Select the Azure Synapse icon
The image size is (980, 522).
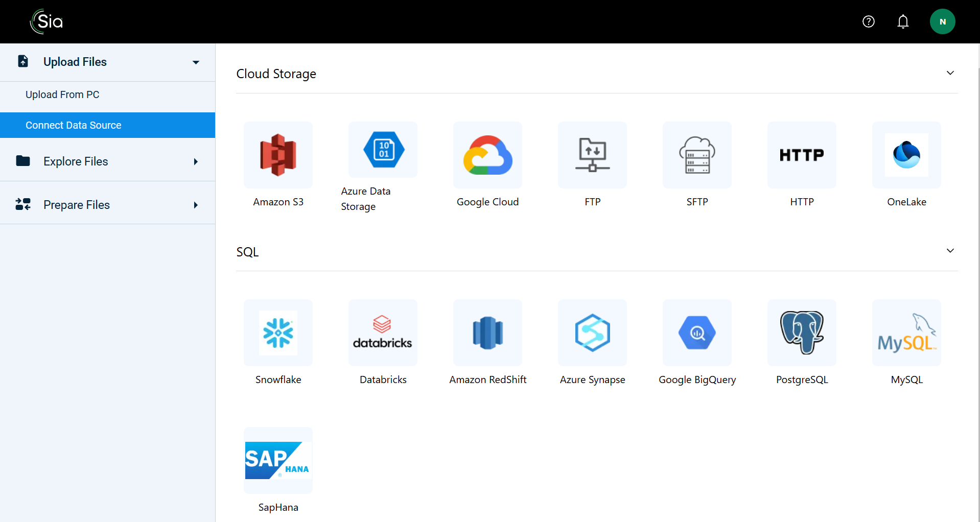point(592,333)
